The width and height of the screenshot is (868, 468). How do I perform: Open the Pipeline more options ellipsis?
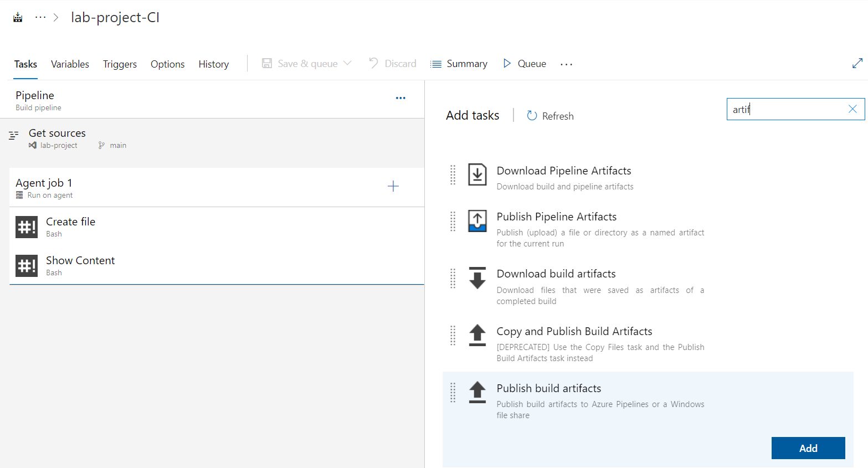pyautogui.click(x=400, y=98)
